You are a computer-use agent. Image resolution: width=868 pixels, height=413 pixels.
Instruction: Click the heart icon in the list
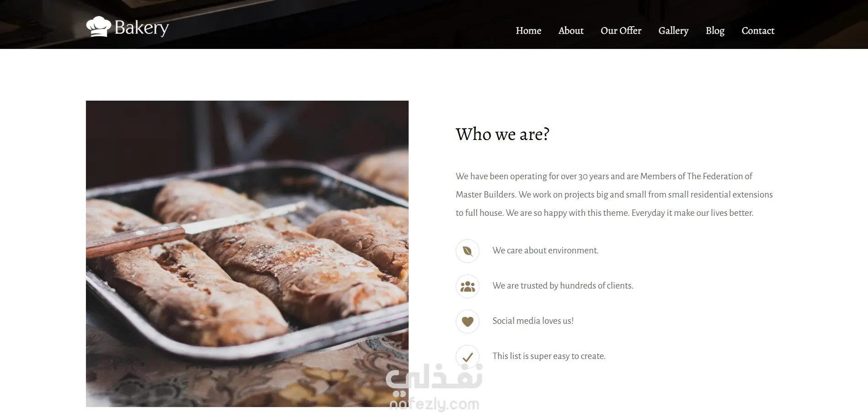tap(467, 322)
